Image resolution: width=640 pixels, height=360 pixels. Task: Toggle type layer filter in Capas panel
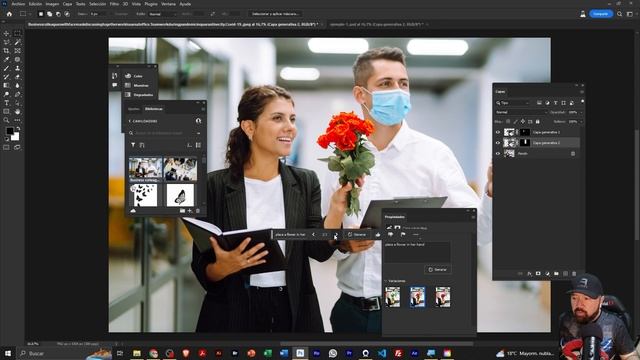click(556, 103)
